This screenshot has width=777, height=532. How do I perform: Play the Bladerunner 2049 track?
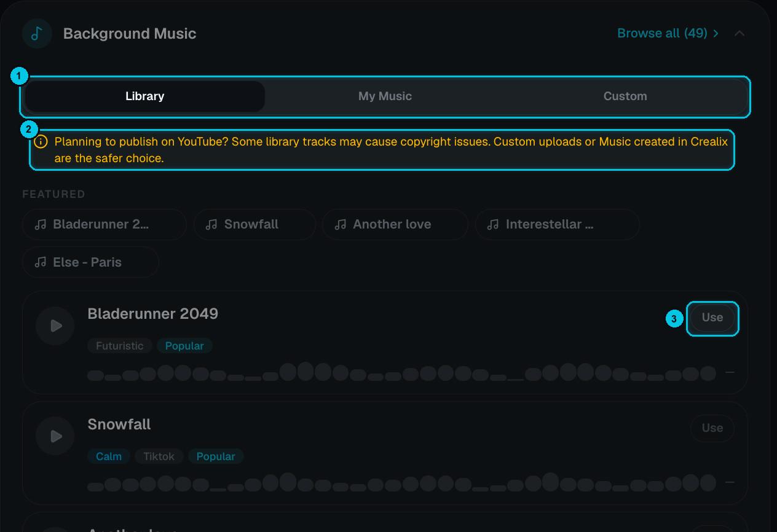[55, 326]
